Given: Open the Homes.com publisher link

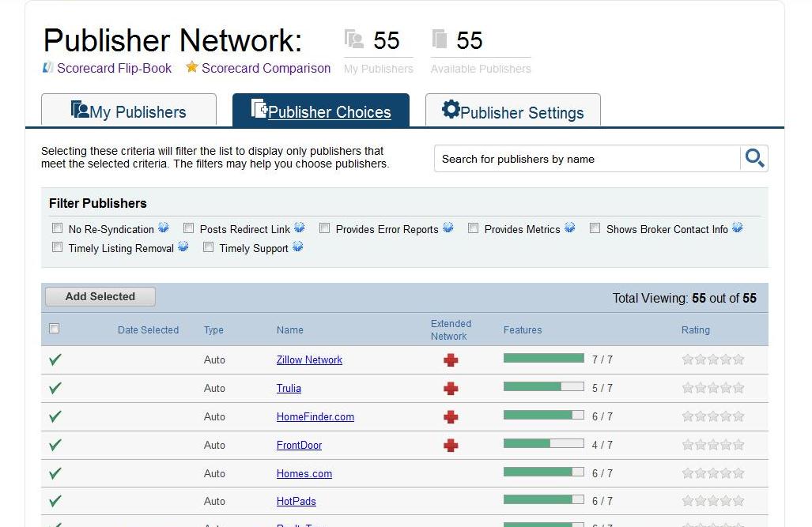Looking at the screenshot, I should 304,474.
